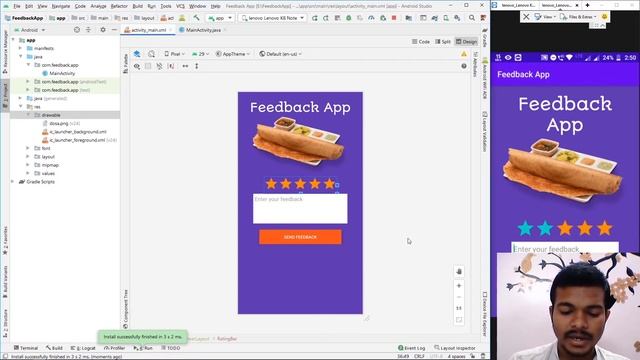This screenshot has height=360, width=640.
Task: Open the Refactor menu
Action: point(119,6)
